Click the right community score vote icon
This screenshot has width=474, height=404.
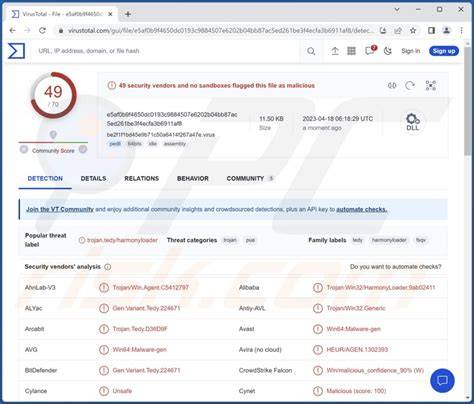point(83,149)
